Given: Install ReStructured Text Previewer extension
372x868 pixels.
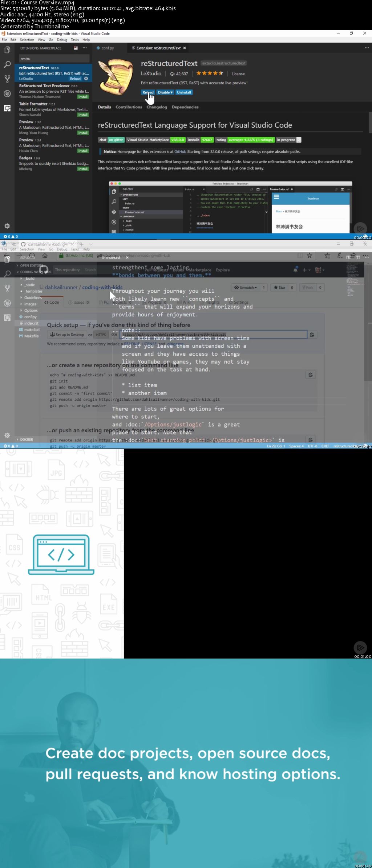Looking at the screenshot, I should click(x=83, y=97).
